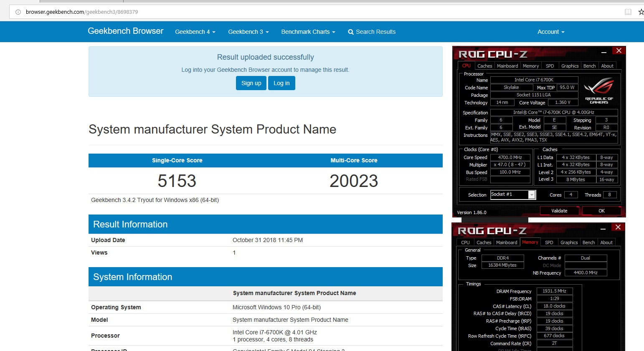Switch to Mainboard tab in upper CPU-Z
The width and height of the screenshot is (644, 351).
pyautogui.click(x=507, y=66)
